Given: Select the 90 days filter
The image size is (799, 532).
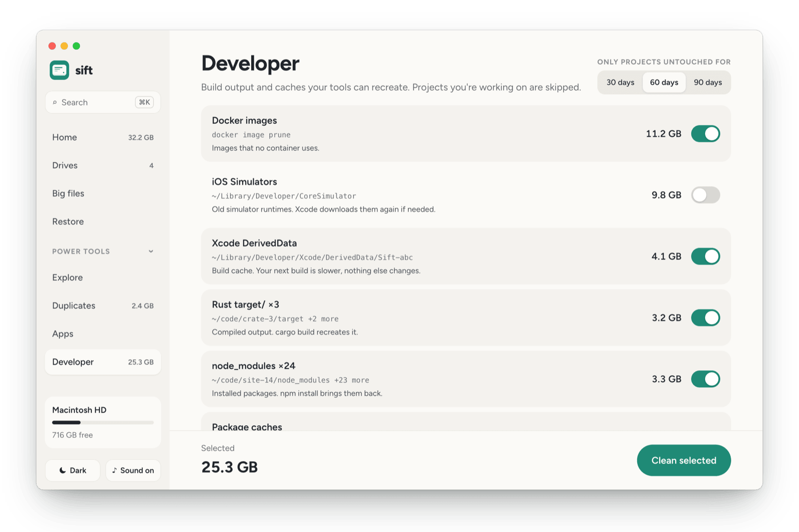Looking at the screenshot, I should pyautogui.click(x=708, y=82).
